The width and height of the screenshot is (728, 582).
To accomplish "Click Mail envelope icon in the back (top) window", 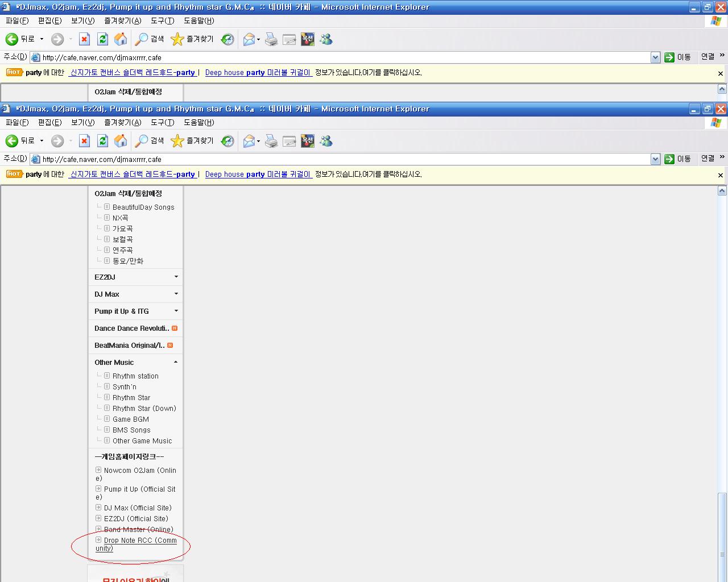I will [249, 39].
